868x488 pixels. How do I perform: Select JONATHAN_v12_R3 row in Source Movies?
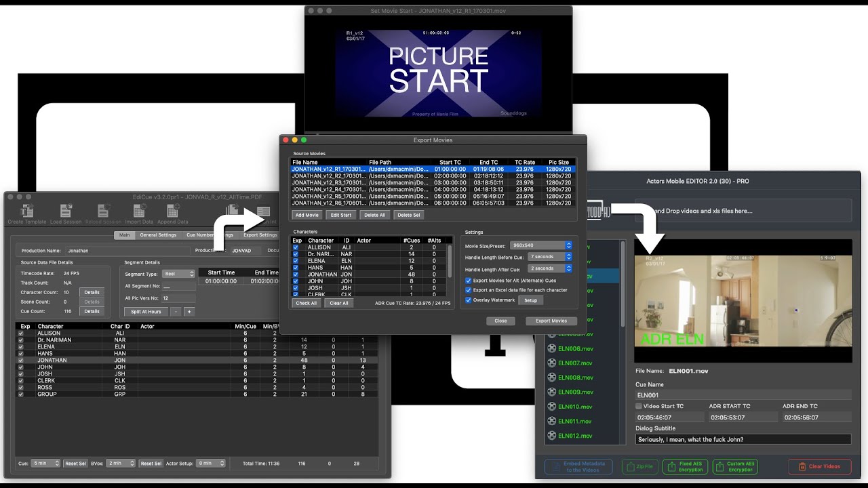[x=433, y=182]
